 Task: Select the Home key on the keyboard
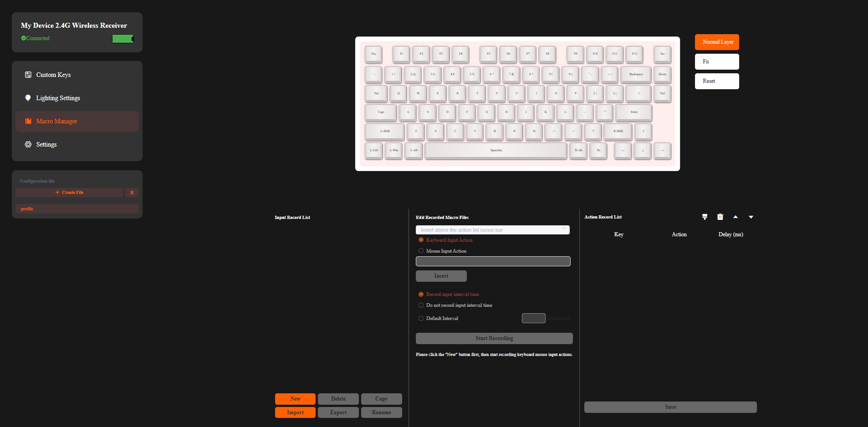(663, 74)
